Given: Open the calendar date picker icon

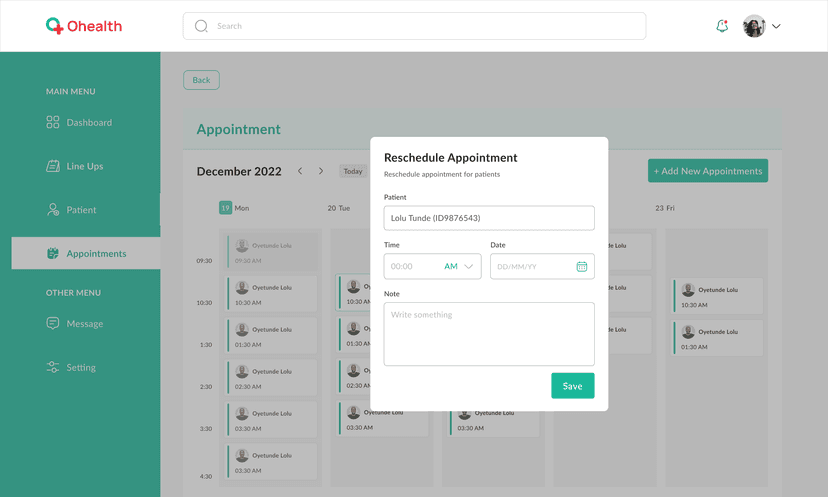Looking at the screenshot, I should coord(581,267).
